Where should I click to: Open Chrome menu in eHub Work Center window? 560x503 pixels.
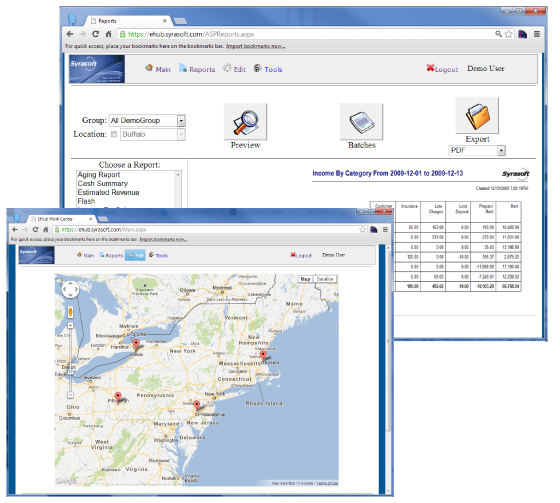click(385, 229)
